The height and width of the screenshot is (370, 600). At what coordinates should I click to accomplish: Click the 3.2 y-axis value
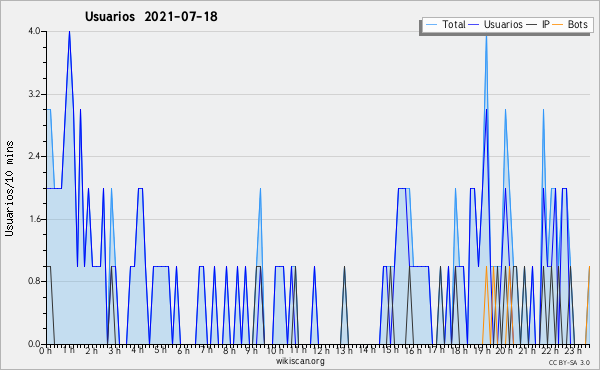(34, 94)
